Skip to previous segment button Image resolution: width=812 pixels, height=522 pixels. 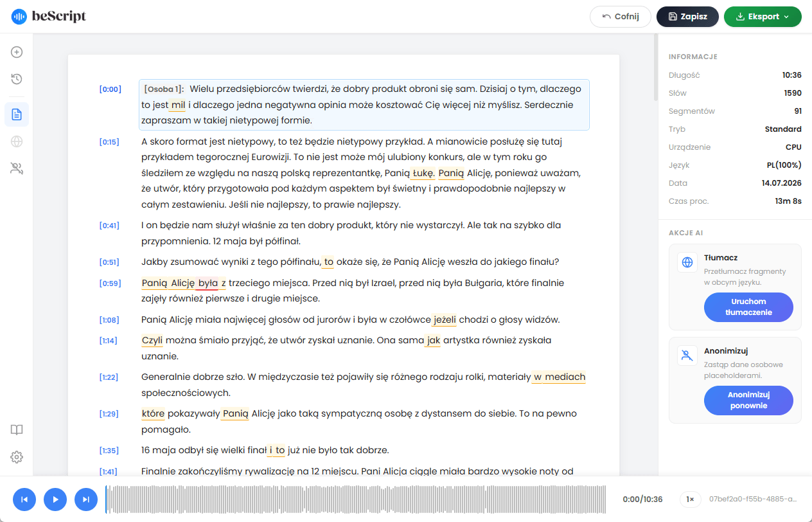pyautogui.click(x=24, y=499)
